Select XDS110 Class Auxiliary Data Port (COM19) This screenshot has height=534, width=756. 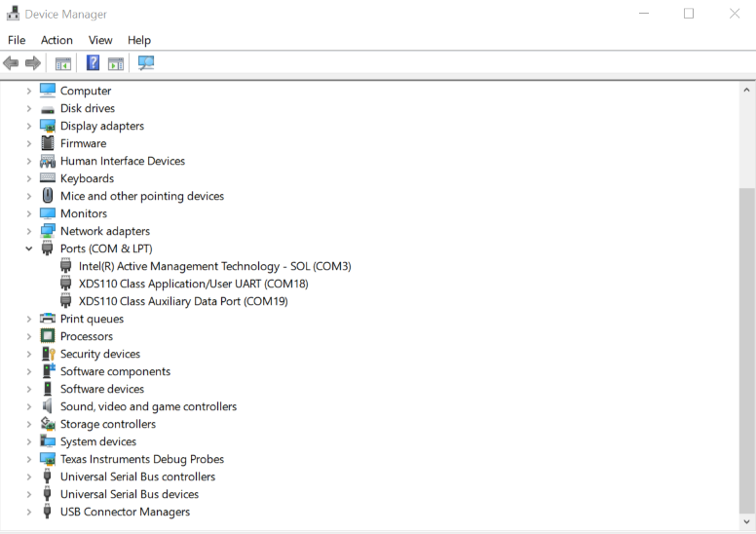(183, 301)
